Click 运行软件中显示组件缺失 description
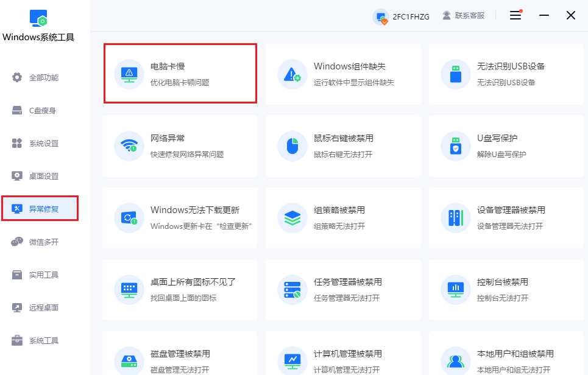588x375 pixels. [x=353, y=82]
